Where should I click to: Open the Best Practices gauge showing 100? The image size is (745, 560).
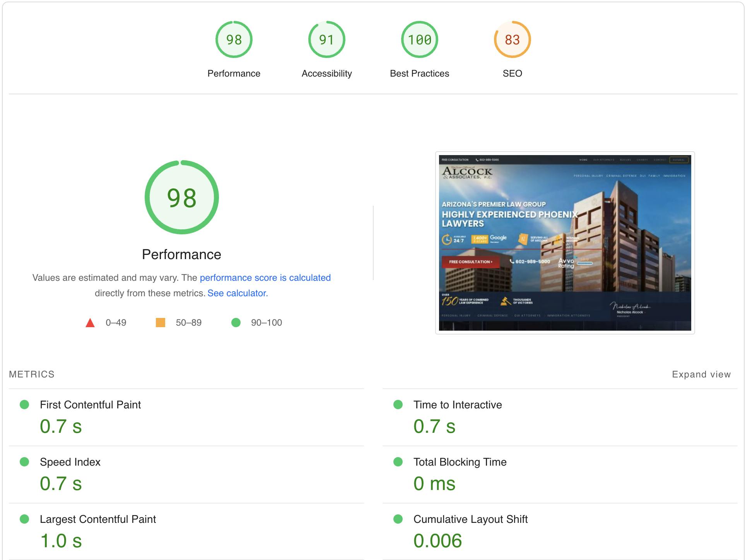(x=419, y=39)
